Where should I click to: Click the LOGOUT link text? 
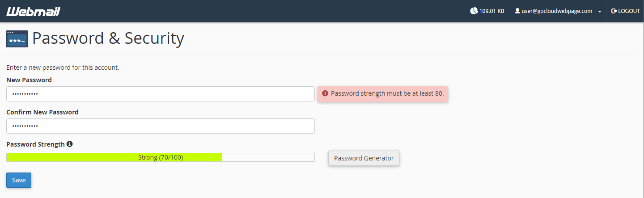[x=629, y=11]
